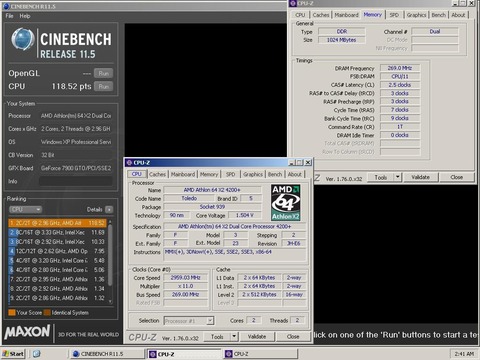Viewport: 480px width, 360px height.
Task: Open the File menu in Cinebench
Action: pos(9,16)
